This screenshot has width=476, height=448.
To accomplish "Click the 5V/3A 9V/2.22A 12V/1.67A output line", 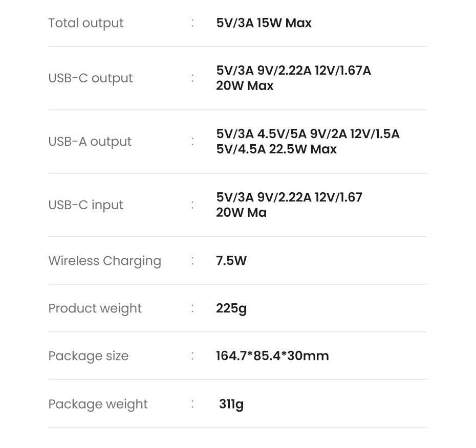I will [294, 71].
